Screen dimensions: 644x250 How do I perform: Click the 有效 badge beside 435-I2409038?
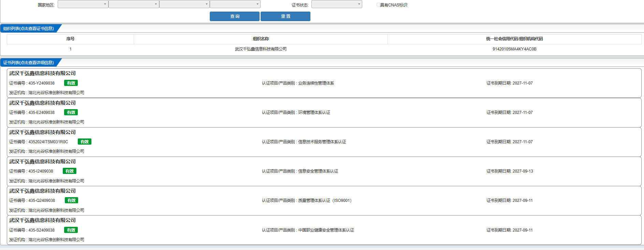pyautogui.click(x=70, y=171)
